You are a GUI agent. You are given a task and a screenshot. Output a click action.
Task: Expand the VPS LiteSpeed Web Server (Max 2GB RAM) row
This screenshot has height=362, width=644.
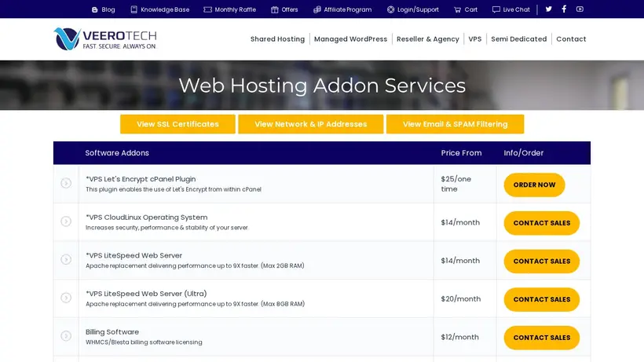(66, 259)
